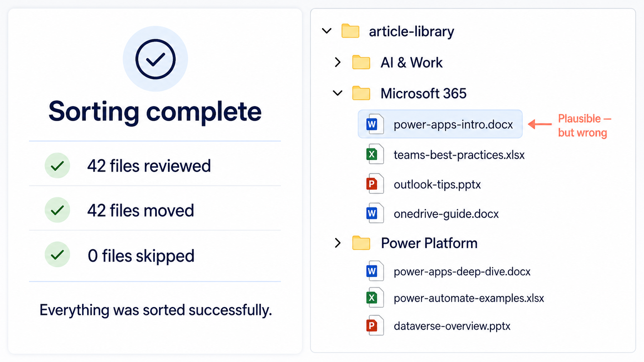This screenshot has height=362, width=644.
Task: Select the article-library folder name
Action: tap(411, 32)
